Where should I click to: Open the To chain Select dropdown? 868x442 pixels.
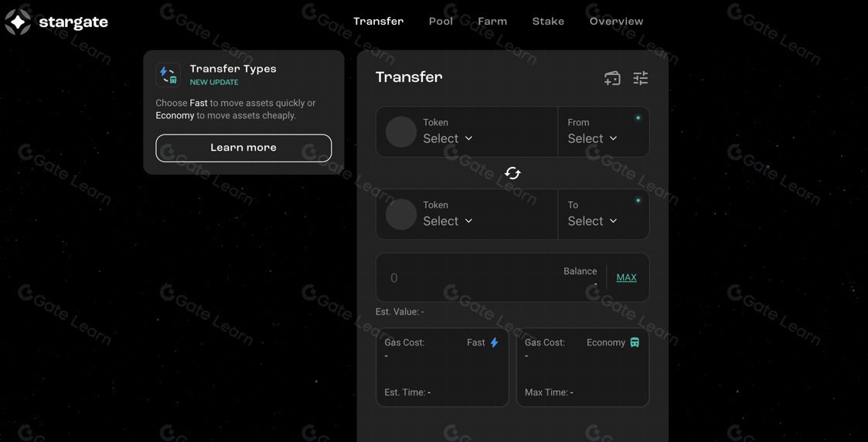click(x=592, y=221)
